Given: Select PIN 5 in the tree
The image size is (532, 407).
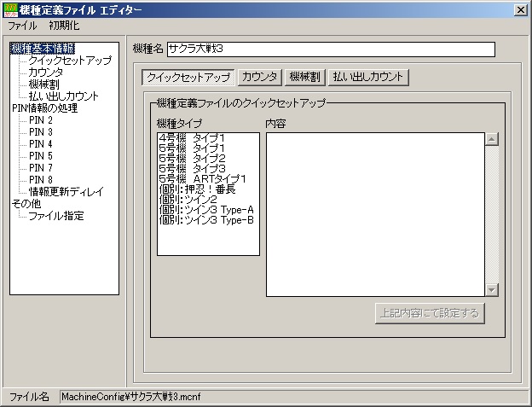Looking at the screenshot, I should (41, 156).
